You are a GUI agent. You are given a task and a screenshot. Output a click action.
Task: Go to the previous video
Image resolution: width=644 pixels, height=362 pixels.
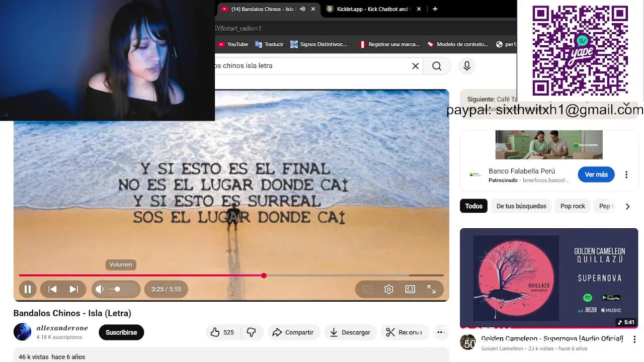(x=52, y=289)
